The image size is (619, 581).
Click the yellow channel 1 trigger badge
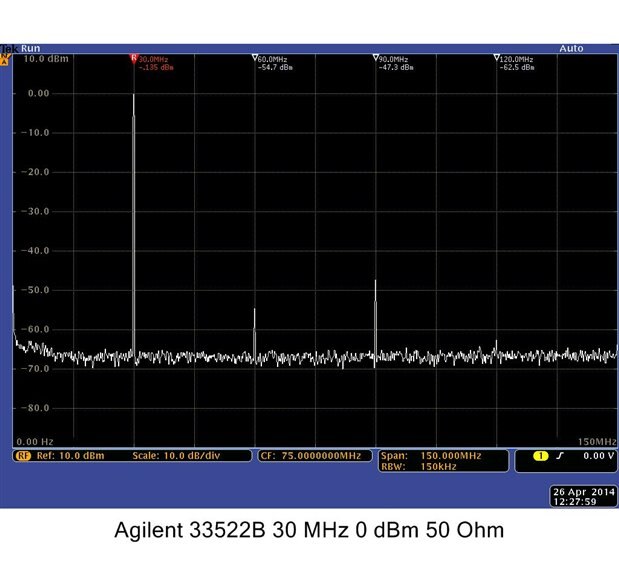point(540,456)
